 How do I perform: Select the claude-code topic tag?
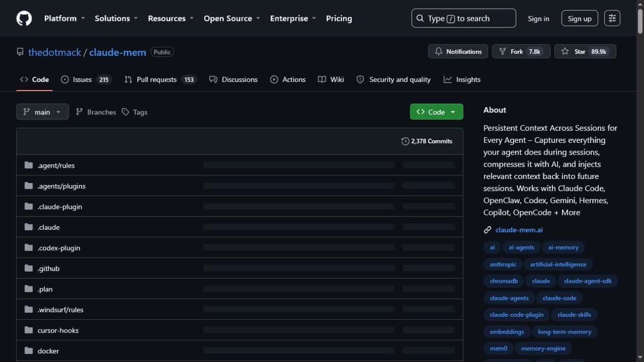[559, 297]
